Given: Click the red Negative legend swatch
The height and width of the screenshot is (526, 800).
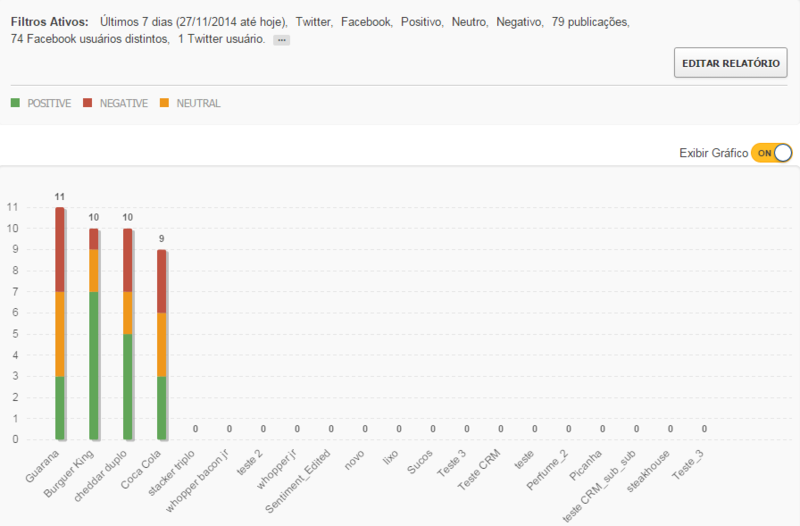Looking at the screenshot, I should [87, 103].
